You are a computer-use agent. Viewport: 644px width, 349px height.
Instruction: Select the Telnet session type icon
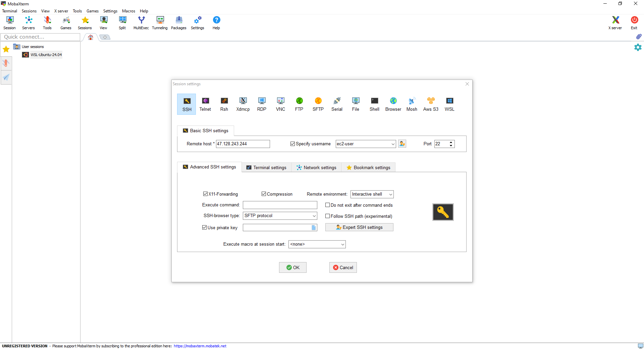[x=205, y=104]
